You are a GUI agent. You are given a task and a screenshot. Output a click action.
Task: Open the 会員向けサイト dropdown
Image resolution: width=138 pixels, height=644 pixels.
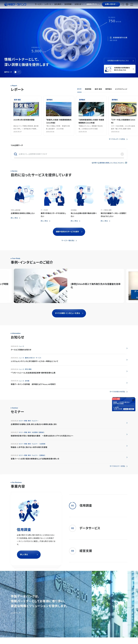pyautogui.click(x=92, y=4)
